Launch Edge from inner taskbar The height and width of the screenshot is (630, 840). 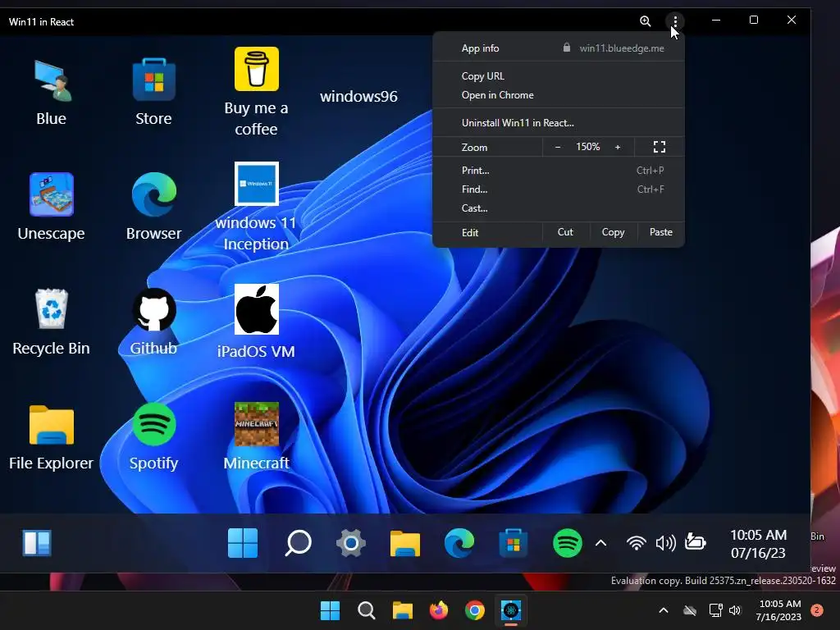[x=459, y=543]
